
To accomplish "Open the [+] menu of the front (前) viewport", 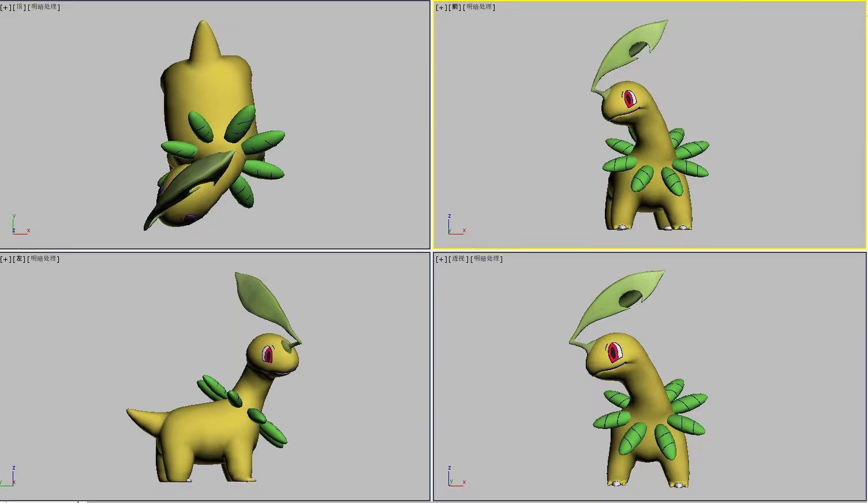I will tap(442, 7).
